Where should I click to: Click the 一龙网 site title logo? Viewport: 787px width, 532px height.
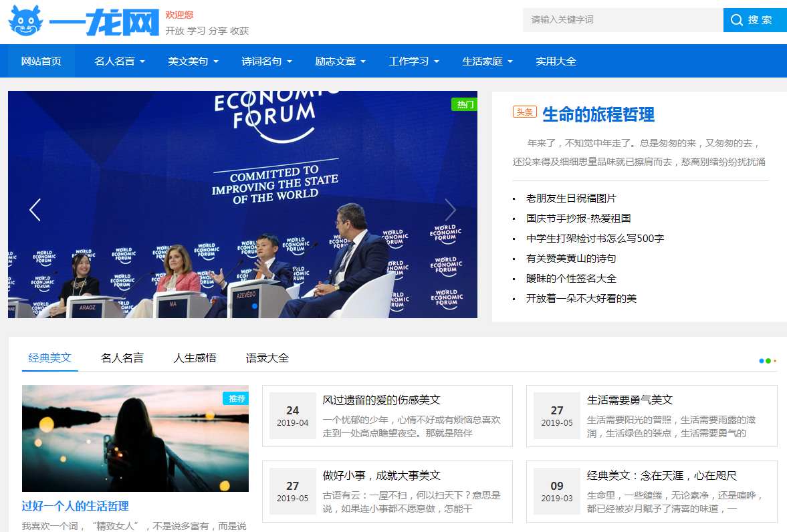pyautogui.click(x=104, y=22)
